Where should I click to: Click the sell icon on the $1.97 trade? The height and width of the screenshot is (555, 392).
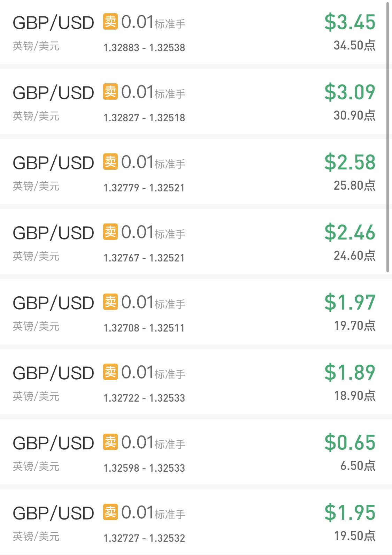[x=110, y=302]
